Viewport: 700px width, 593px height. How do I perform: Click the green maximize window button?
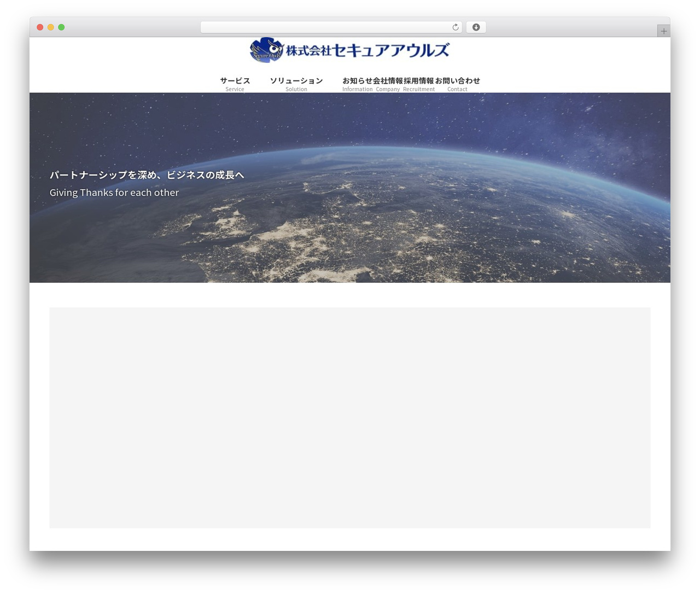pyautogui.click(x=61, y=27)
